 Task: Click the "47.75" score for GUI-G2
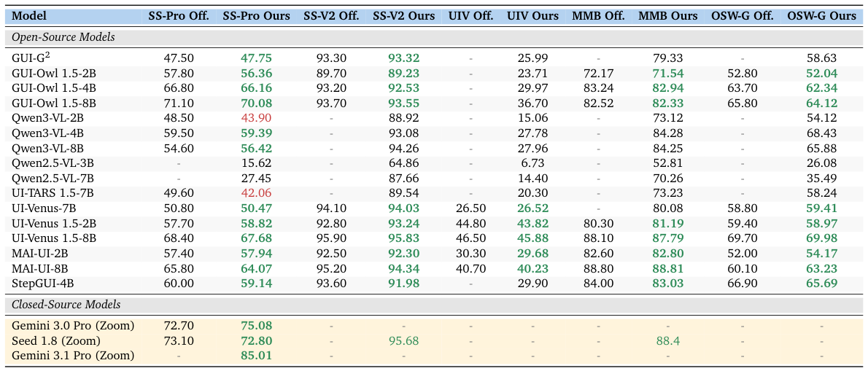(256, 58)
